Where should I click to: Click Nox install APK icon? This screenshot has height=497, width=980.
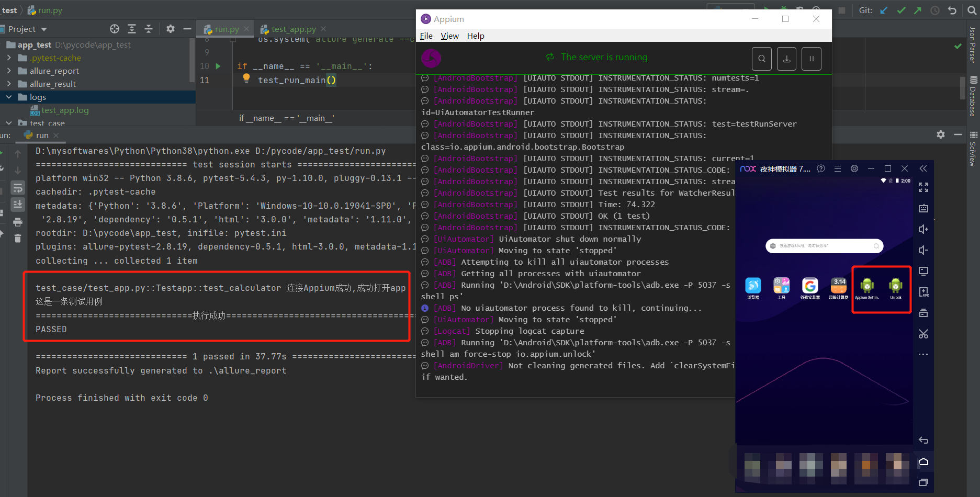[x=923, y=292]
